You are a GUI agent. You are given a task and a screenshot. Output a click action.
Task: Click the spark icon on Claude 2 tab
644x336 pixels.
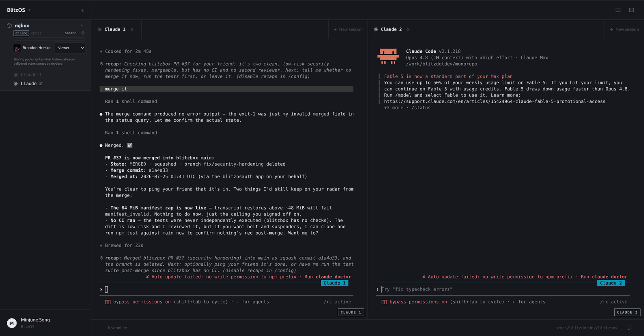(376, 29)
